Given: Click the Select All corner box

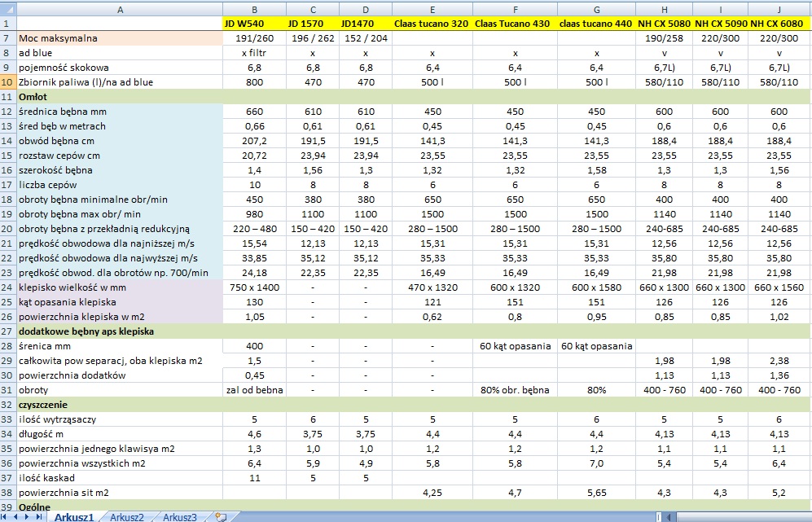Looking at the screenshot, I should point(8,9).
